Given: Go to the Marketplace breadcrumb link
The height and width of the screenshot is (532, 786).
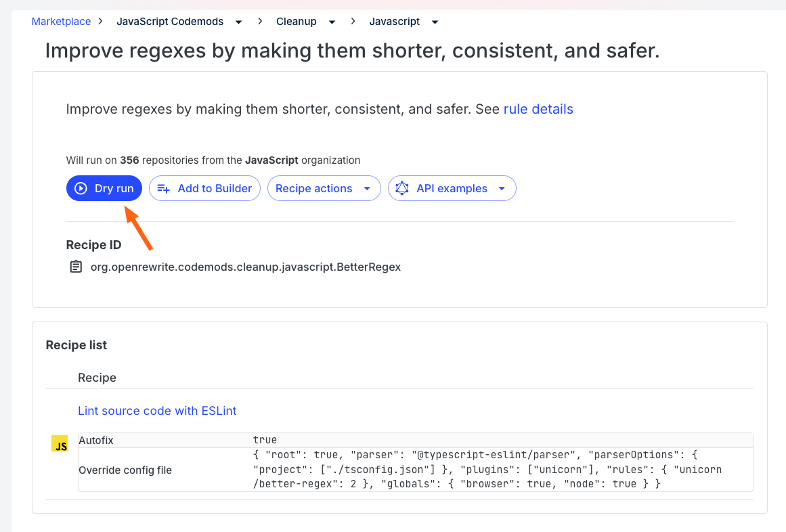Looking at the screenshot, I should point(61,22).
